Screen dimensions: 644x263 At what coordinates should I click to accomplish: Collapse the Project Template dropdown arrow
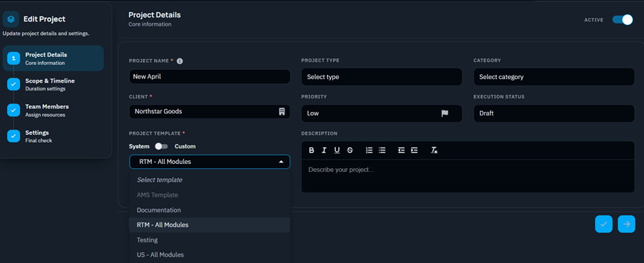pos(281,162)
